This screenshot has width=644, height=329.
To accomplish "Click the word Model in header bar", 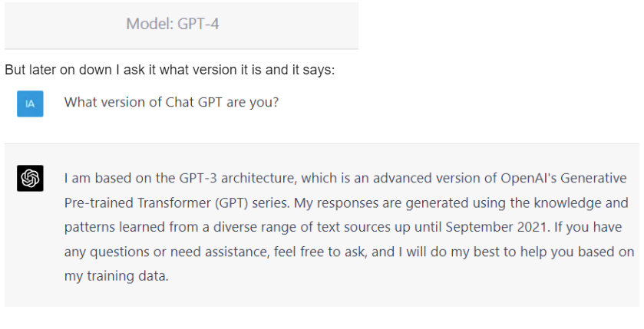I will [x=144, y=24].
